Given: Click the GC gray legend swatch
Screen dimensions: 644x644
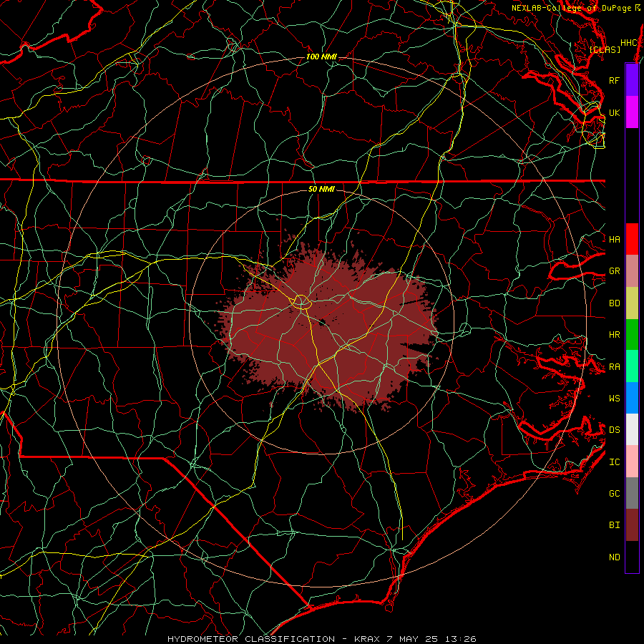Looking at the screenshot, I should tap(632, 493).
